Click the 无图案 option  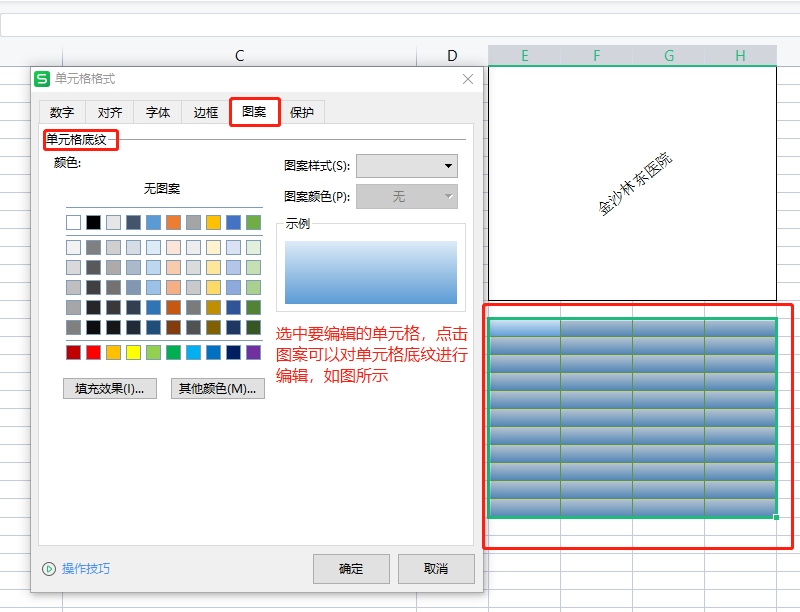click(x=162, y=189)
